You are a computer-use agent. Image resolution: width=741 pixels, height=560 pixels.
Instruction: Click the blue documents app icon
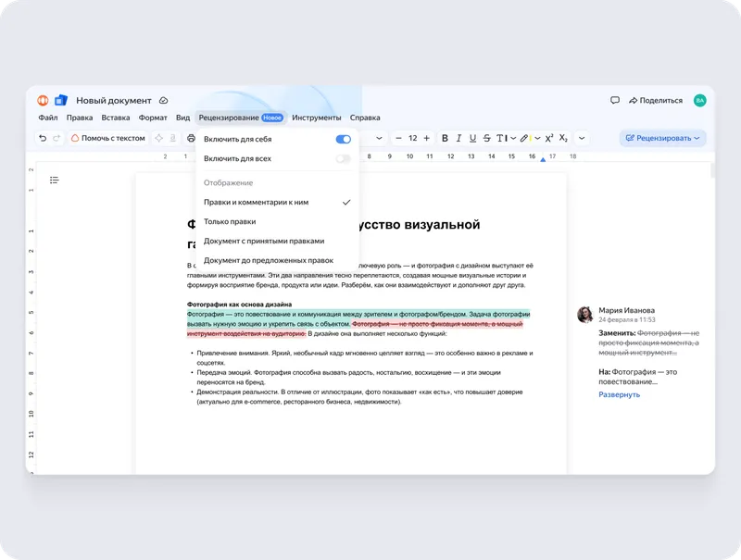coord(61,100)
